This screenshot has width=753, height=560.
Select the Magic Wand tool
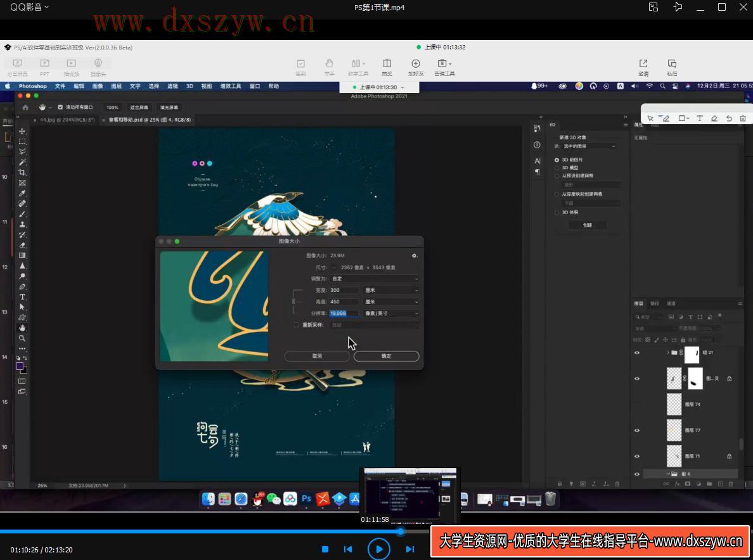[22, 162]
